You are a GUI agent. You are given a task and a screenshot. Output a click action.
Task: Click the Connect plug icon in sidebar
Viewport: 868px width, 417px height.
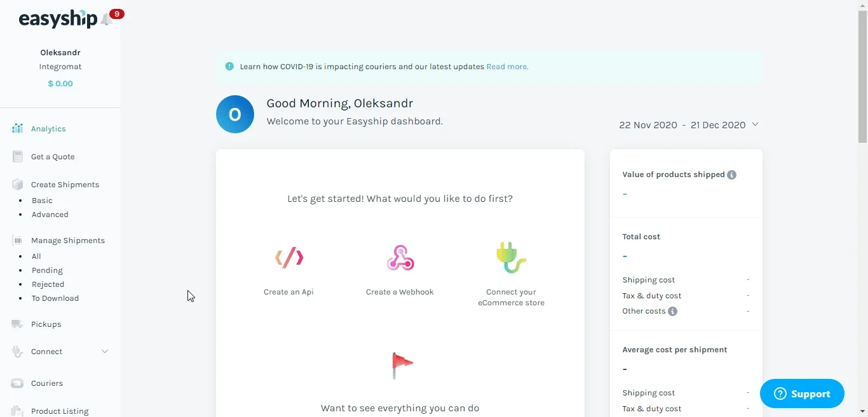(x=18, y=352)
